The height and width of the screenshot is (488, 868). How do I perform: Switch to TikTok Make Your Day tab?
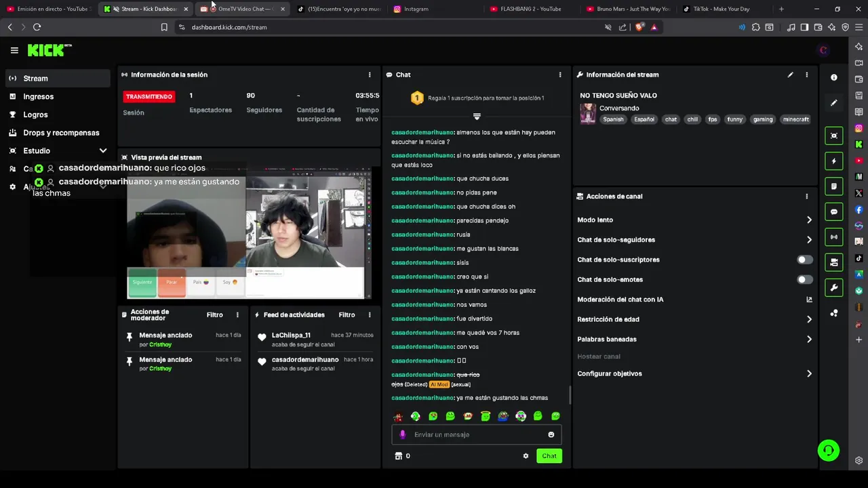click(722, 9)
